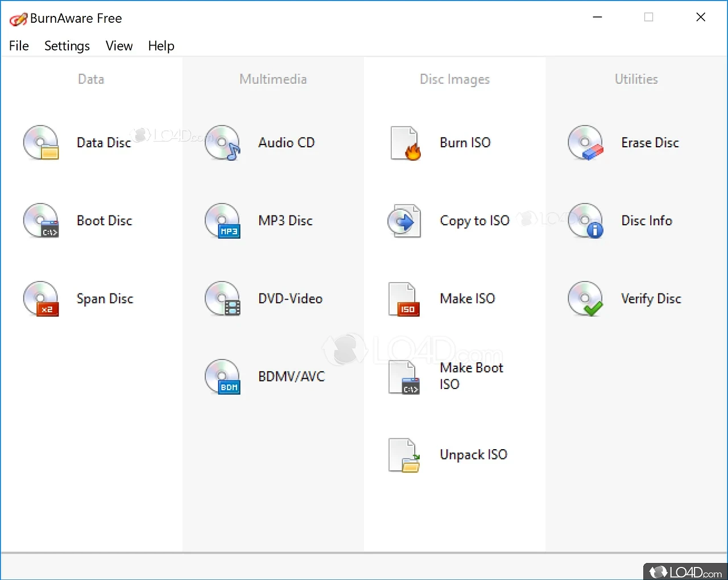The image size is (728, 580).
Task: Click the Unpack ISO folder icon
Action: 404,455
